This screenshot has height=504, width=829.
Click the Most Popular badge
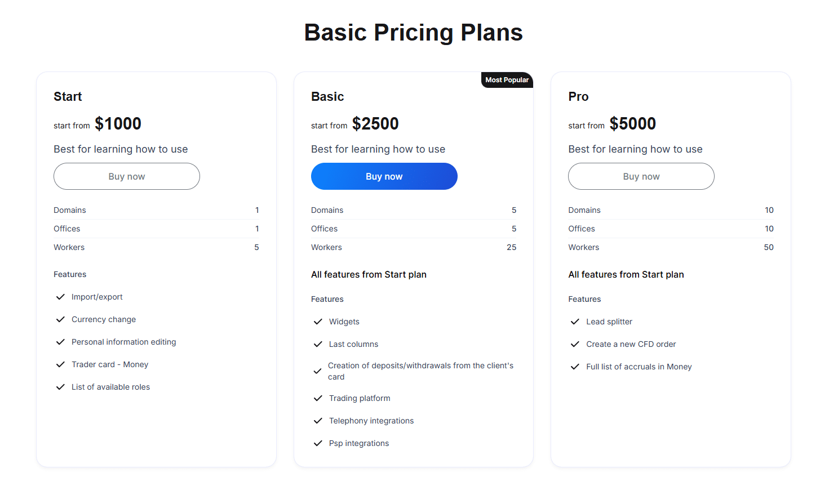point(507,79)
